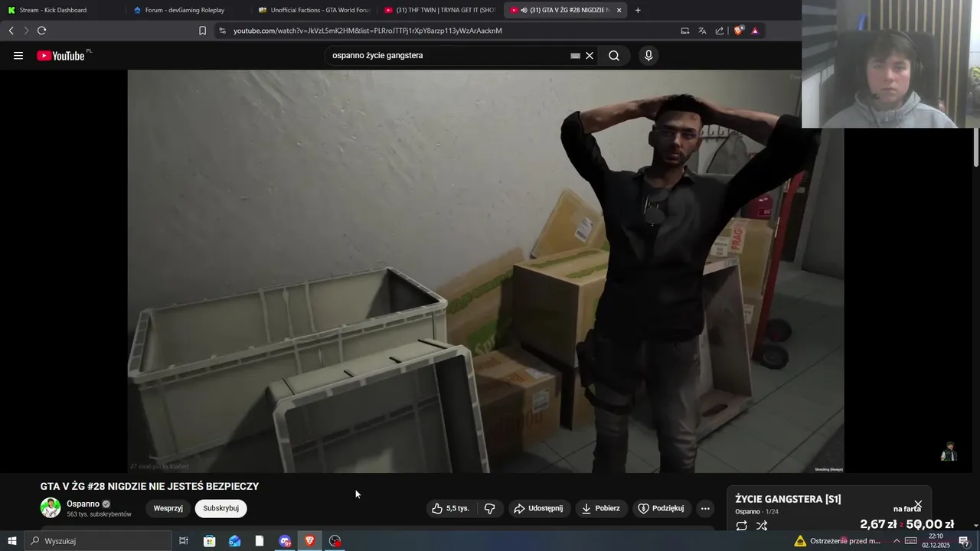This screenshot has height=551, width=980.
Task: Subscribe with the Subskrybuj button
Action: [x=220, y=508]
